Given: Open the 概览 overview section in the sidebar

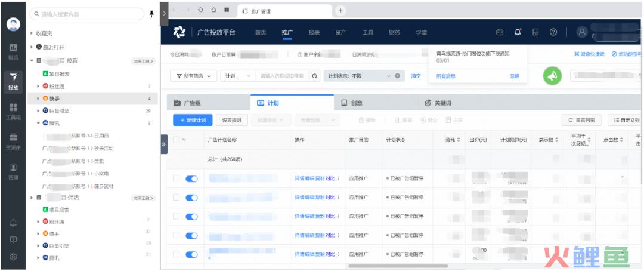Looking at the screenshot, I should point(13,52).
